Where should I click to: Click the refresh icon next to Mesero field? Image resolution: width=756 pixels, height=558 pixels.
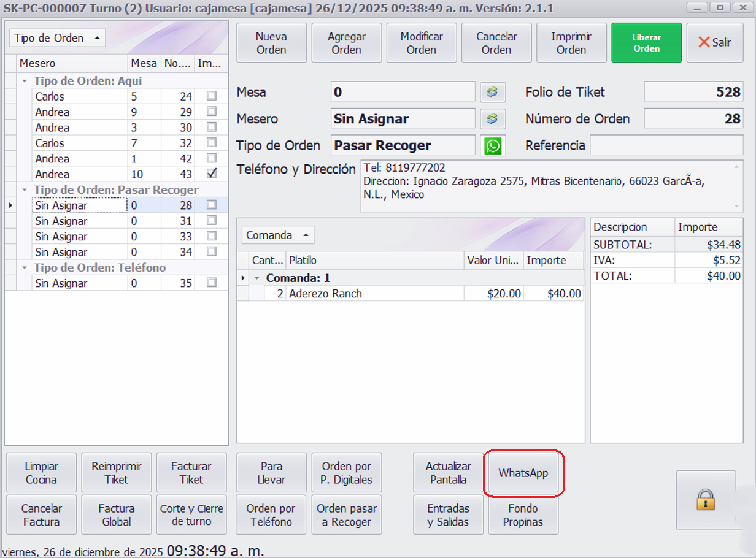pyautogui.click(x=492, y=119)
